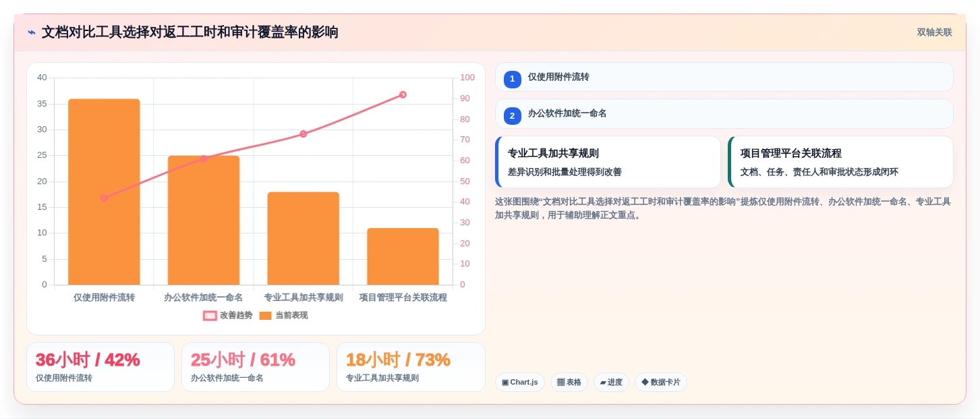Toggle the 改善趋势 legend entry
The width and height of the screenshot is (980, 419).
point(228,315)
